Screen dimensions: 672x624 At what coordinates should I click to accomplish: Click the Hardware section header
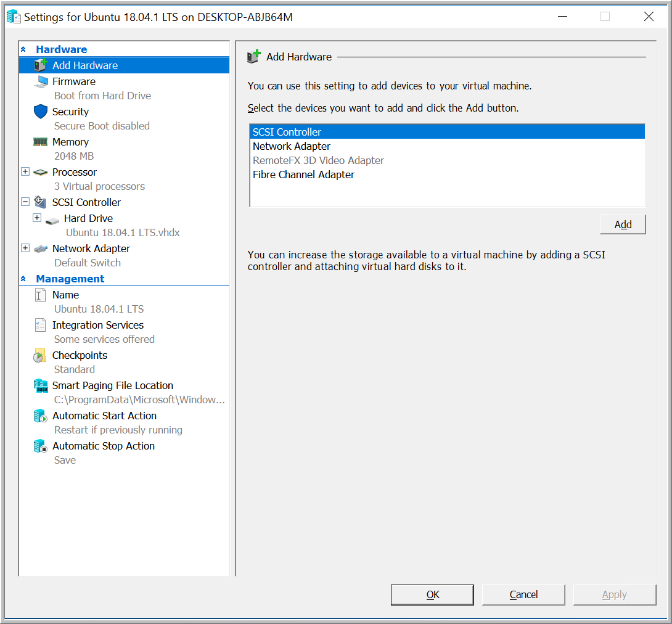61,49
